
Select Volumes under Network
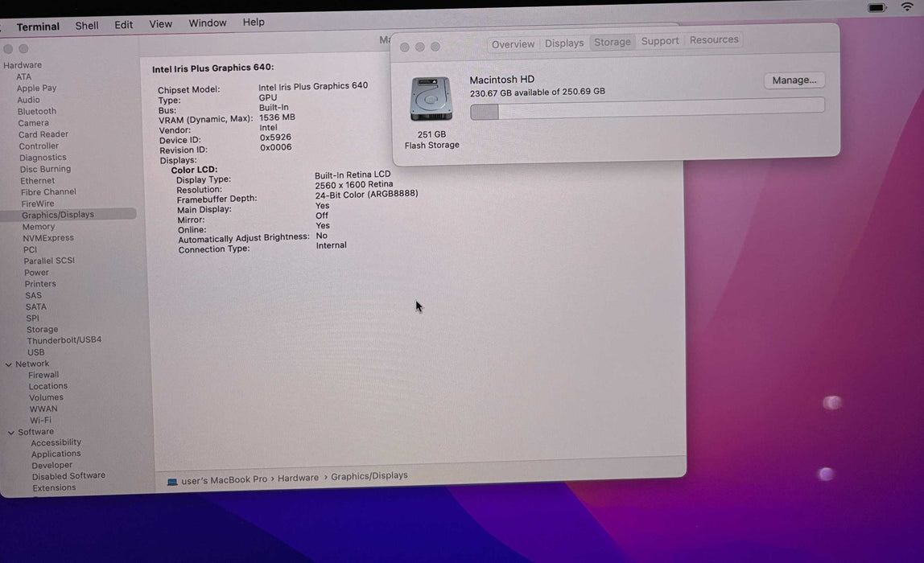46,397
